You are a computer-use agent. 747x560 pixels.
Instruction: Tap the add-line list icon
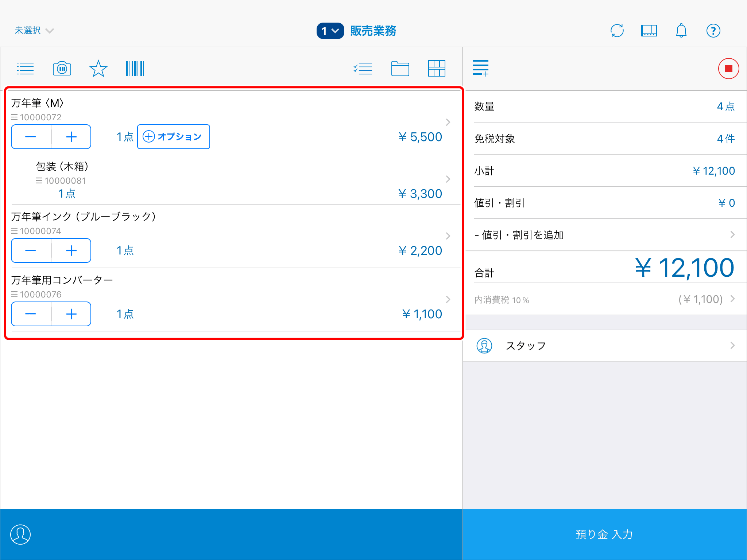[481, 68]
